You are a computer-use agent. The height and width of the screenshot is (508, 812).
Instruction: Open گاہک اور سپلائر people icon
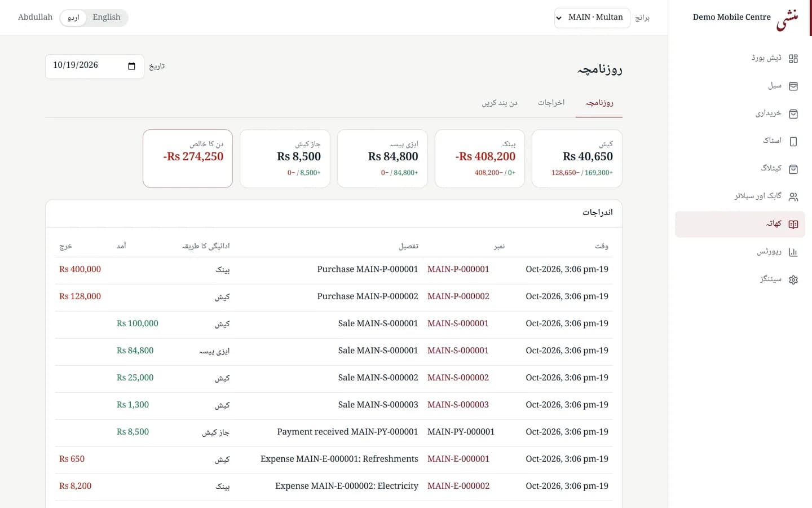(x=793, y=197)
